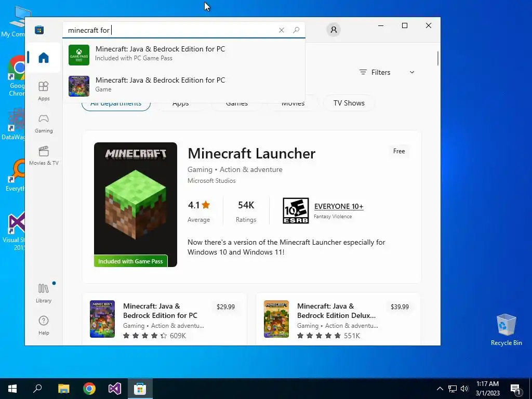
Task: Open the Library in the sidebar
Action: tap(44, 293)
